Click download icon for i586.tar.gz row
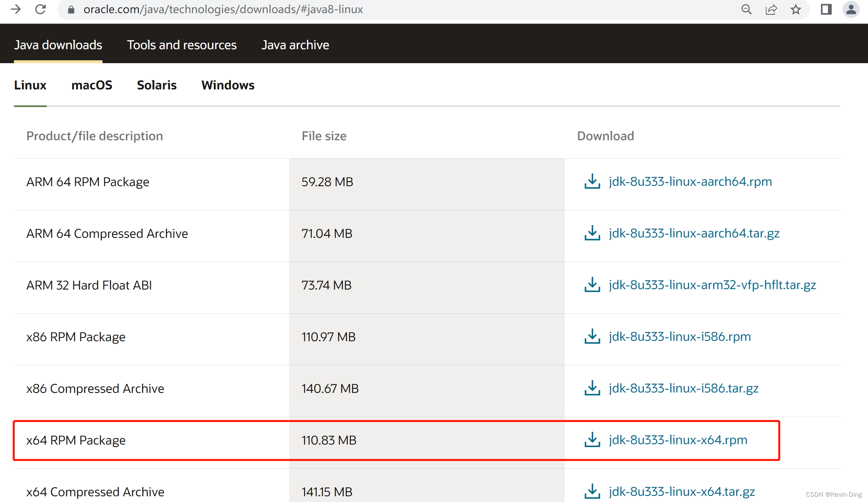 (x=592, y=388)
